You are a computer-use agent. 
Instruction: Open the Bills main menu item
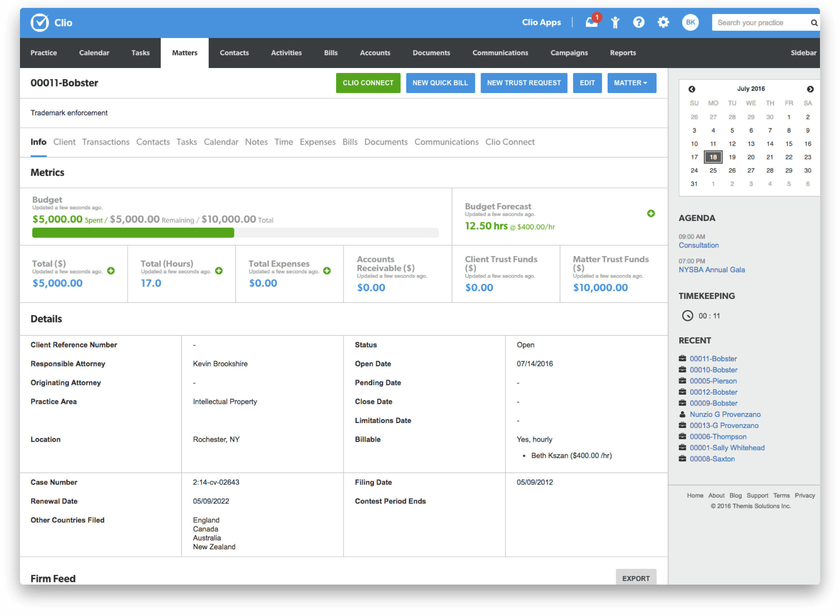[x=331, y=53]
